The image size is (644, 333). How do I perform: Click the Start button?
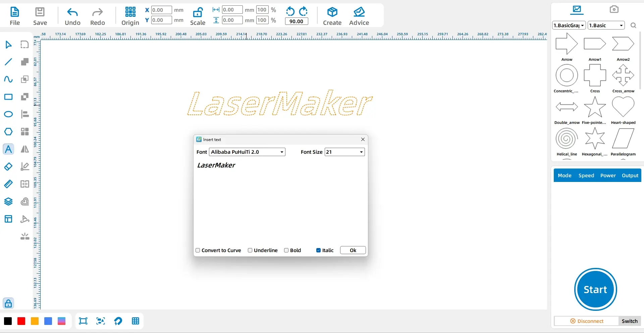click(595, 289)
